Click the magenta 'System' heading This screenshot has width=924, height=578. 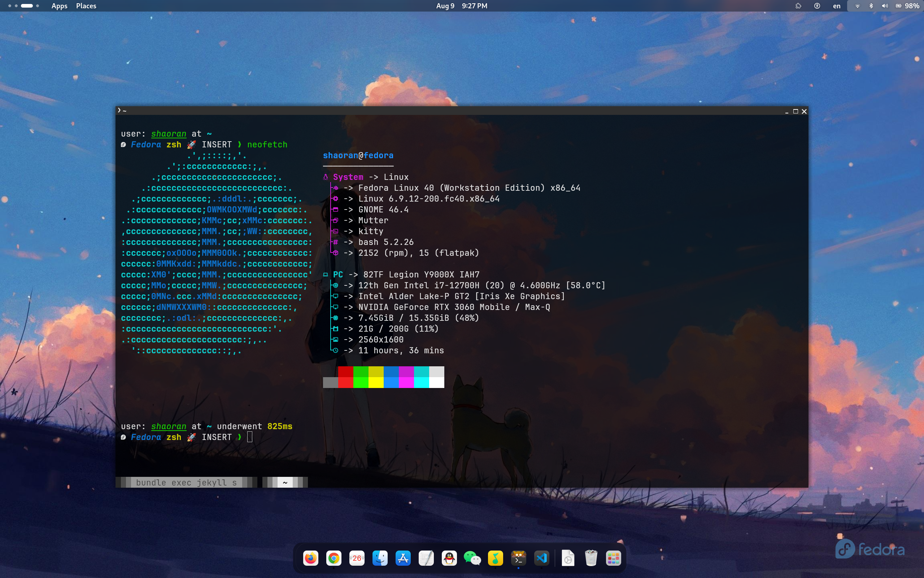pos(348,177)
